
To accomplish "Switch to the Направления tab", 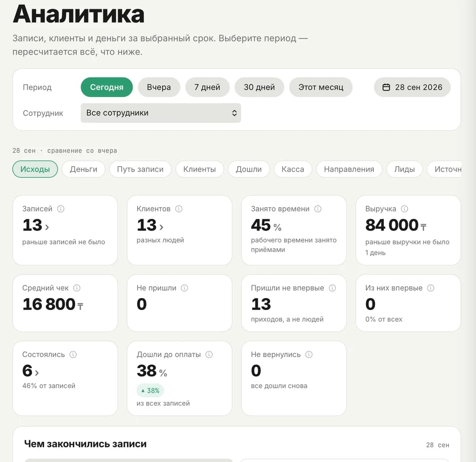I will pos(349,170).
